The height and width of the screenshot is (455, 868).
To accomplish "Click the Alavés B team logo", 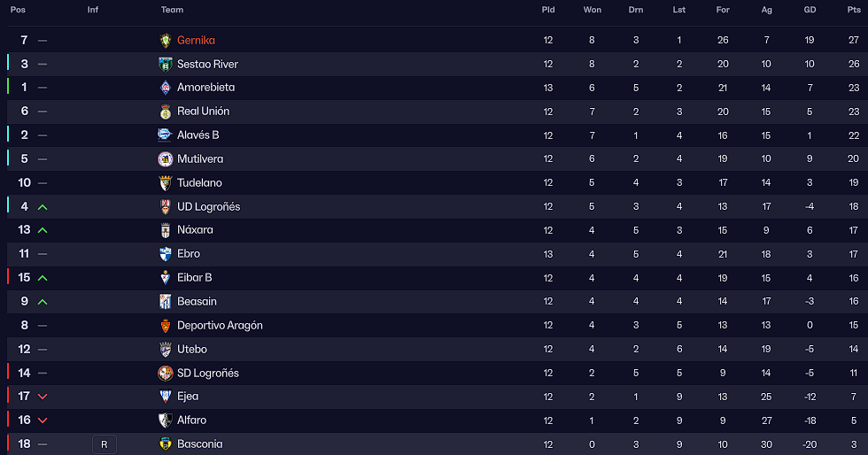I will 165,135.
